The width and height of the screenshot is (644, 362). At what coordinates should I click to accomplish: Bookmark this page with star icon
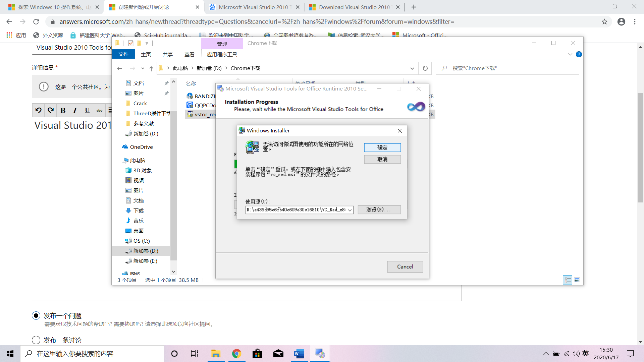pyautogui.click(x=604, y=22)
